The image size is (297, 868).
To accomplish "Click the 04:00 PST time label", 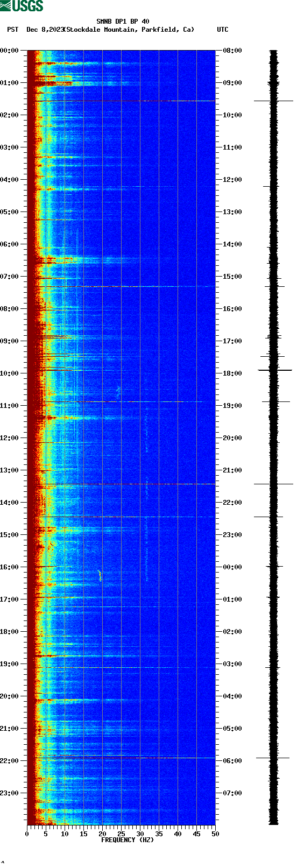I will tap(10, 180).
